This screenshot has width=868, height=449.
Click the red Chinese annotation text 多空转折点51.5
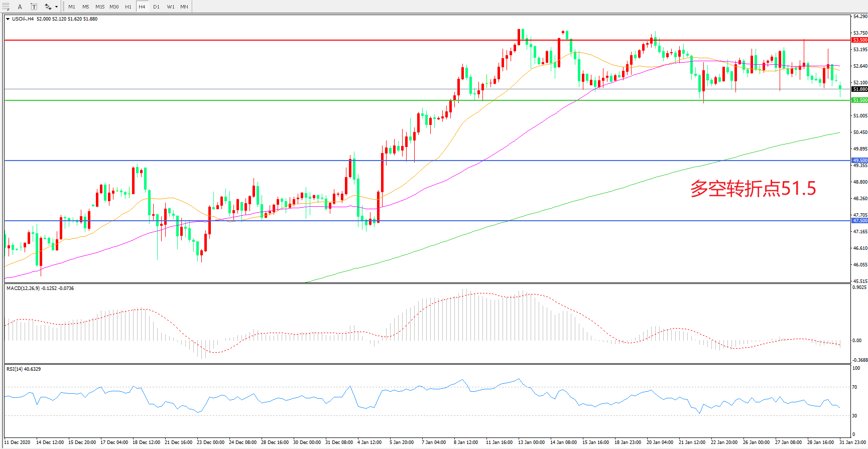753,189
